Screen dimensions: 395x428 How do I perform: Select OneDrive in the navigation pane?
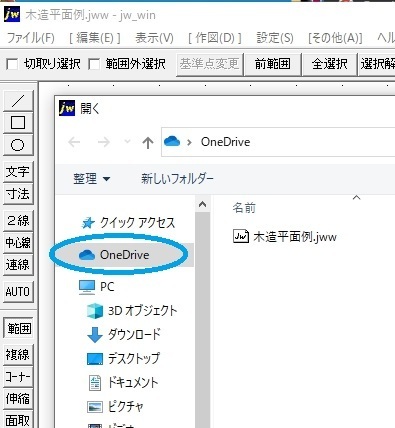124,255
